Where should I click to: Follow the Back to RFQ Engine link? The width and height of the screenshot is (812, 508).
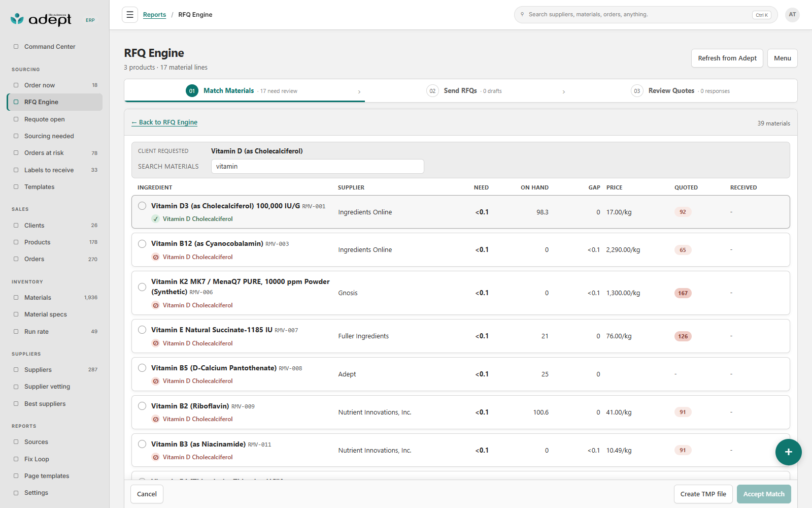point(164,122)
